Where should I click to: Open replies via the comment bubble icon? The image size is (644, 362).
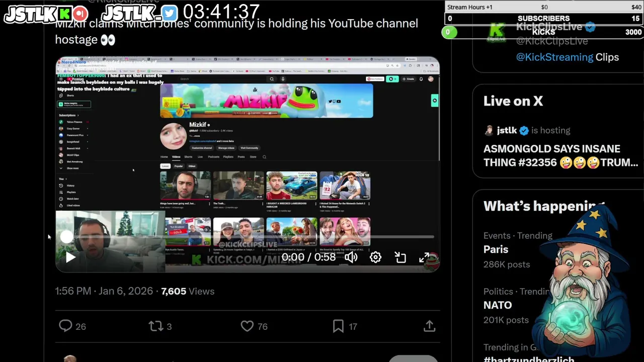(x=65, y=326)
